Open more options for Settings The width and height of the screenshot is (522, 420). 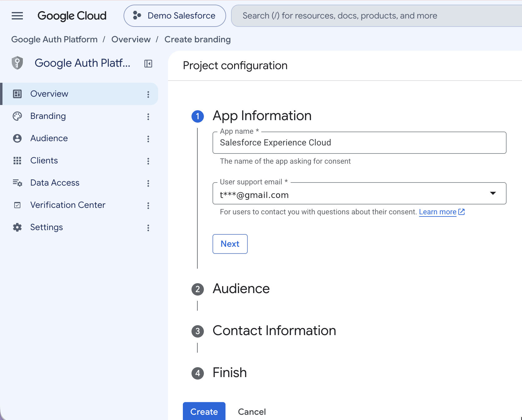click(148, 228)
